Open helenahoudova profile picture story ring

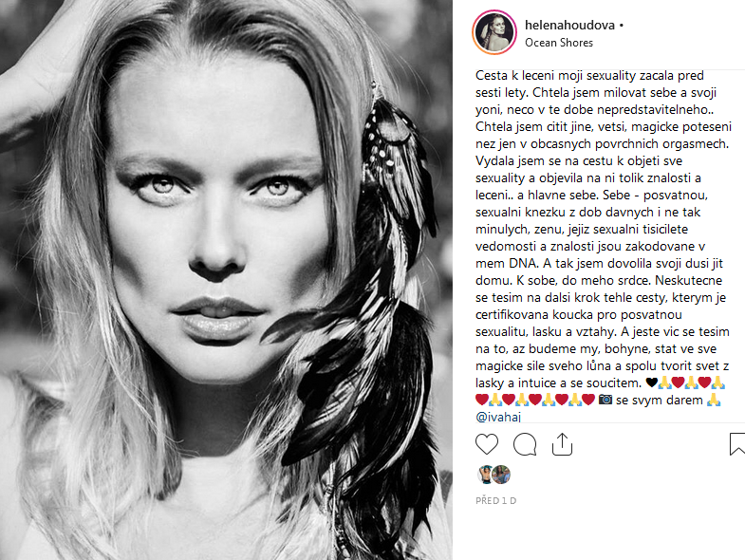coord(494,32)
